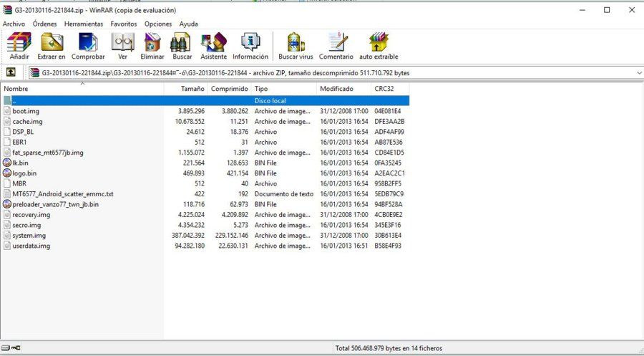
Task: Click compressed size 229.152.146
Action: tap(232, 236)
